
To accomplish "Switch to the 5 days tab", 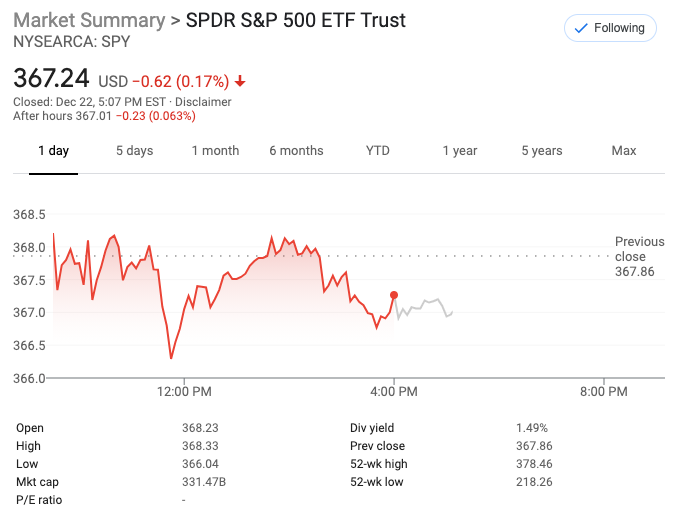I will (x=134, y=151).
